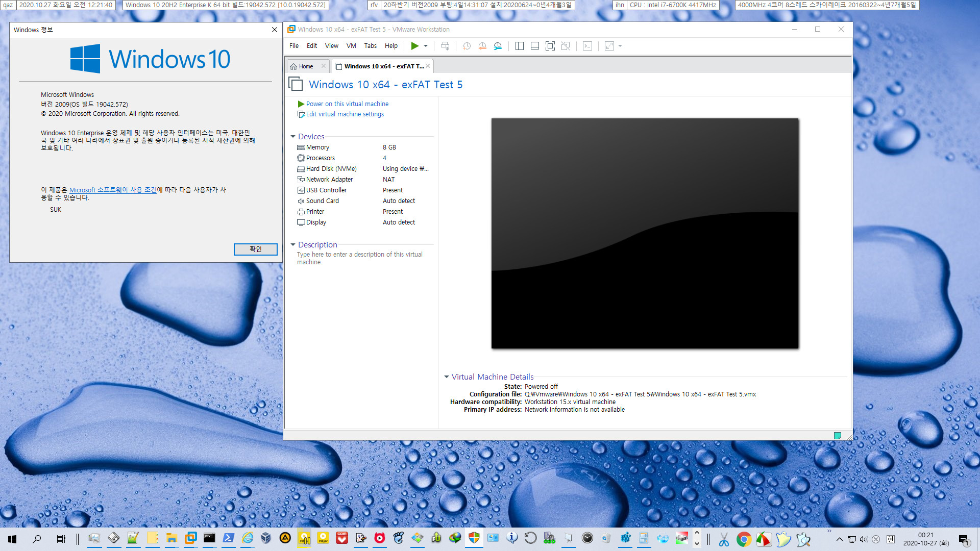980x551 pixels.
Task: Open the Windows Start menu
Action: [x=12, y=539]
